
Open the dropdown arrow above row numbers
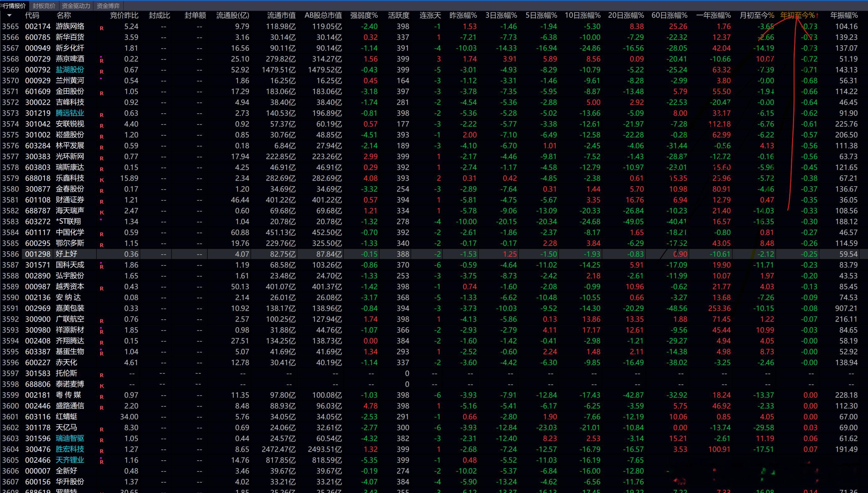click(9, 16)
